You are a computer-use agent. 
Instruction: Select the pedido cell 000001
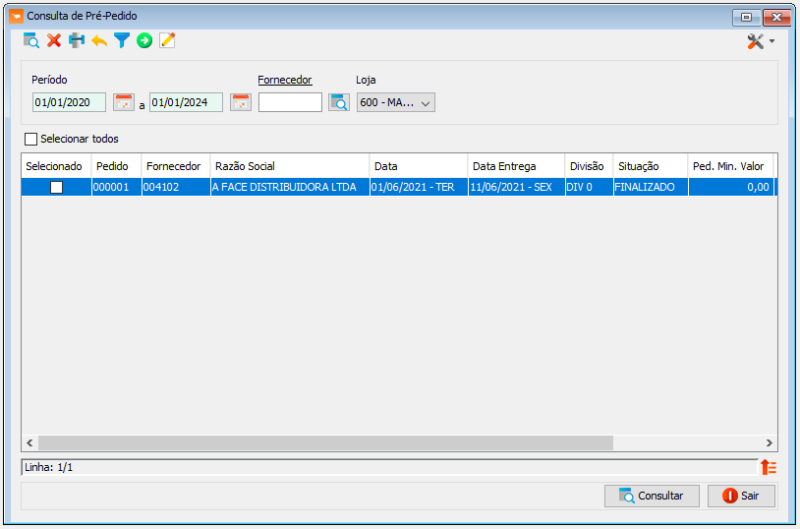point(116,187)
